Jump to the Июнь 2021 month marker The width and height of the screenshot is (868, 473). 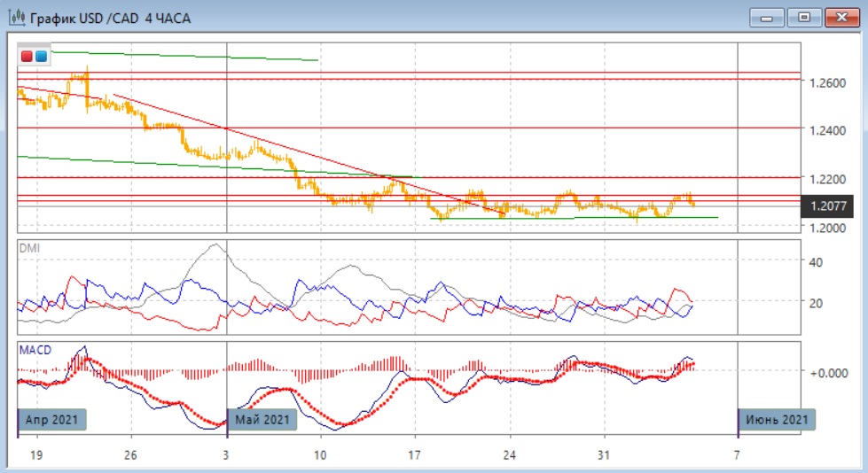tap(776, 419)
